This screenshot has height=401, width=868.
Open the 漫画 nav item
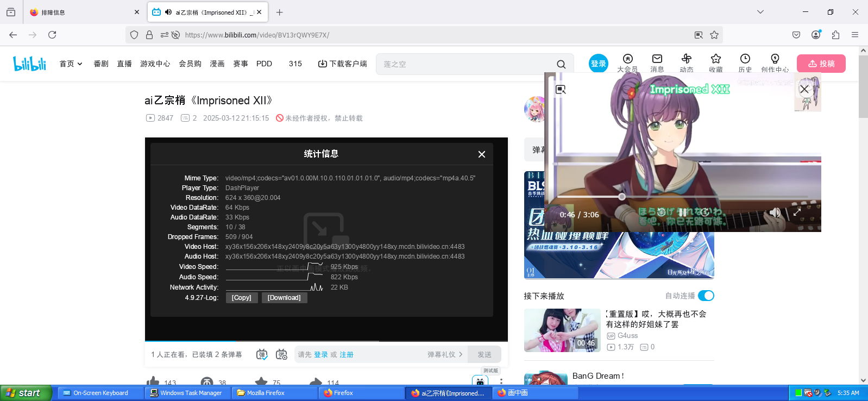[x=217, y=64]
